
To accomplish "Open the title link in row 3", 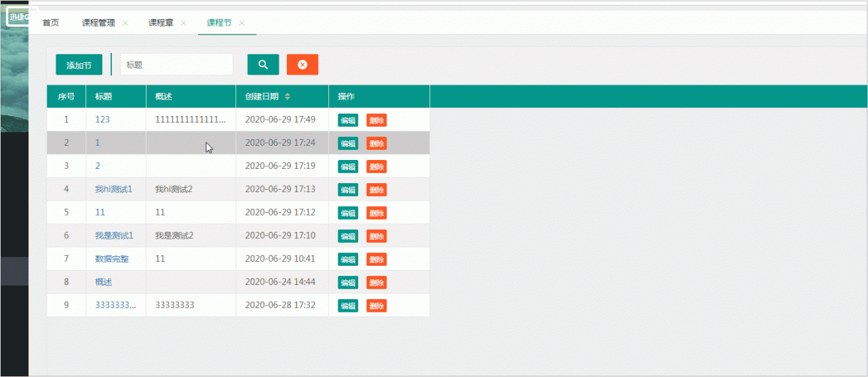I will tap(98, 165).
